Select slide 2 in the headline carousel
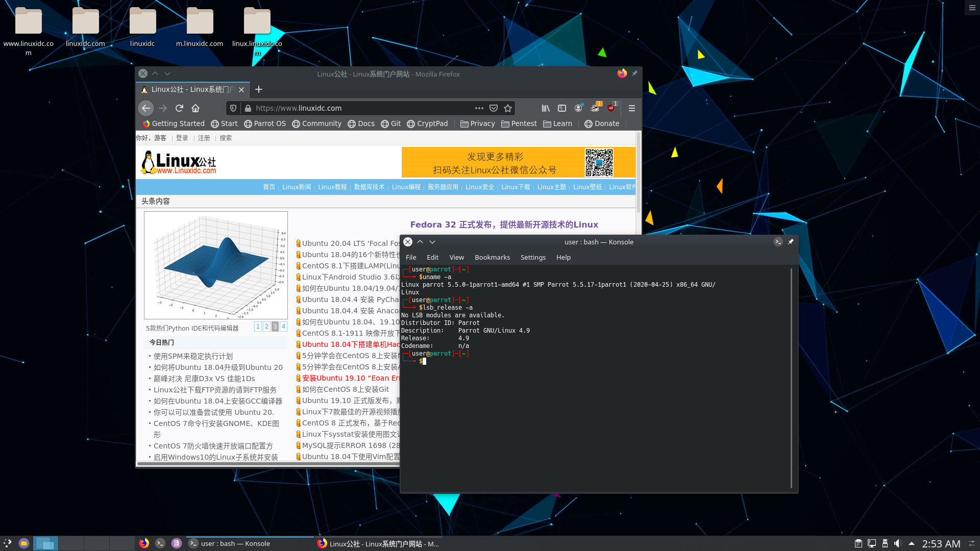 (x=266, y=327)
